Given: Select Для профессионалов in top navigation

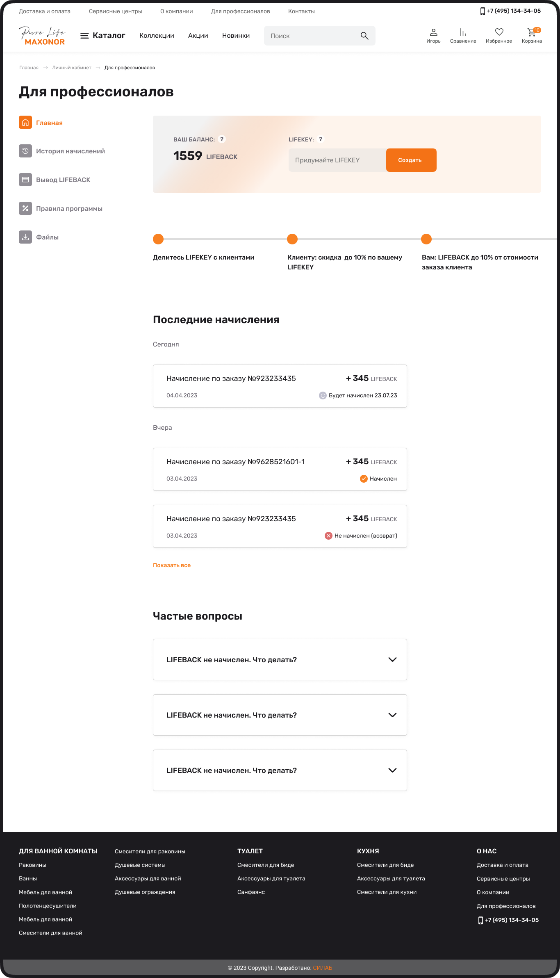Looking at the screenshot, I should (241, 11).
